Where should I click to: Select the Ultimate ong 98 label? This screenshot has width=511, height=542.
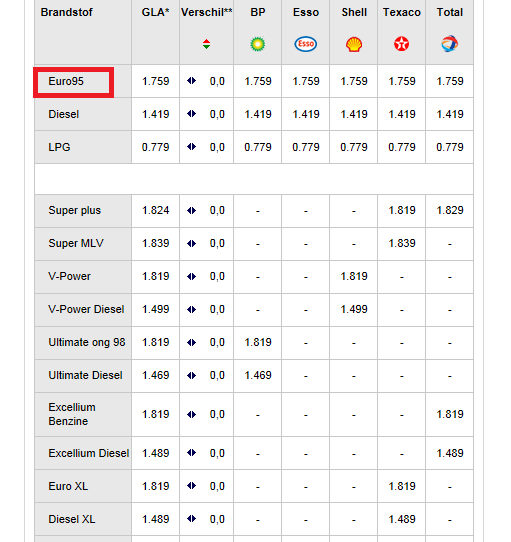(87, 343)
